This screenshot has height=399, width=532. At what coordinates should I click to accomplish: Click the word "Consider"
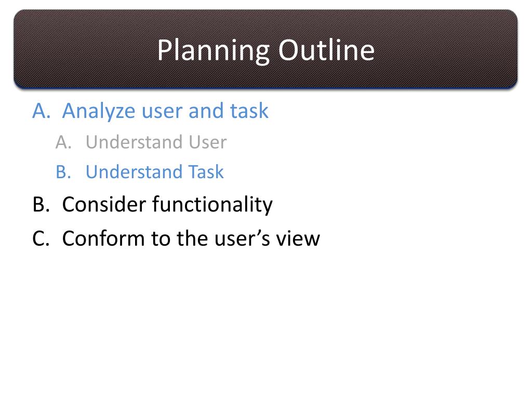coord(104,205)
